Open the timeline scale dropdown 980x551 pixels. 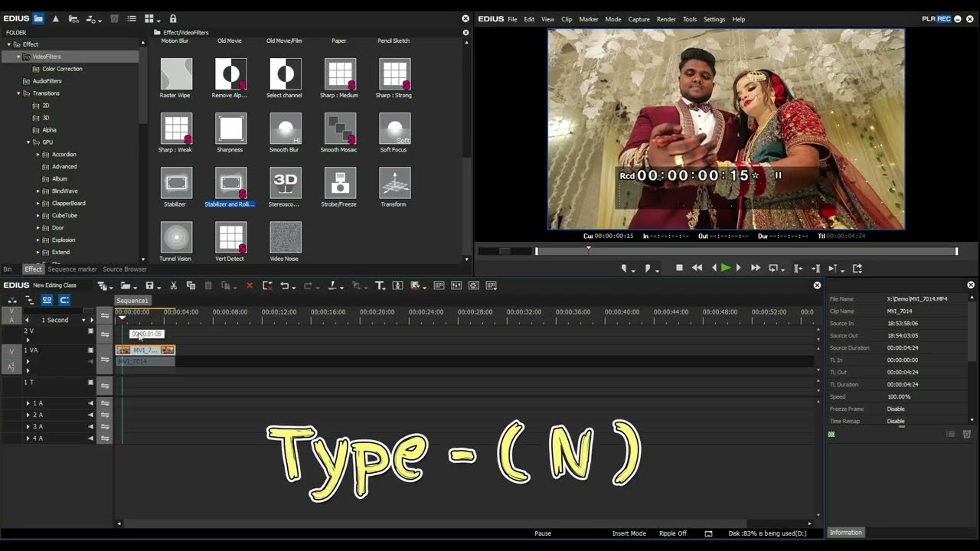click(83, 320)
